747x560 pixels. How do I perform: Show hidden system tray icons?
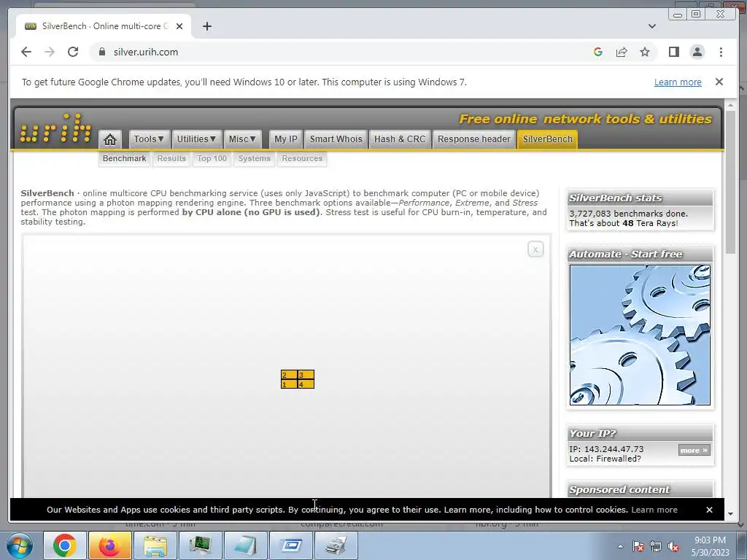click(620, 546)
